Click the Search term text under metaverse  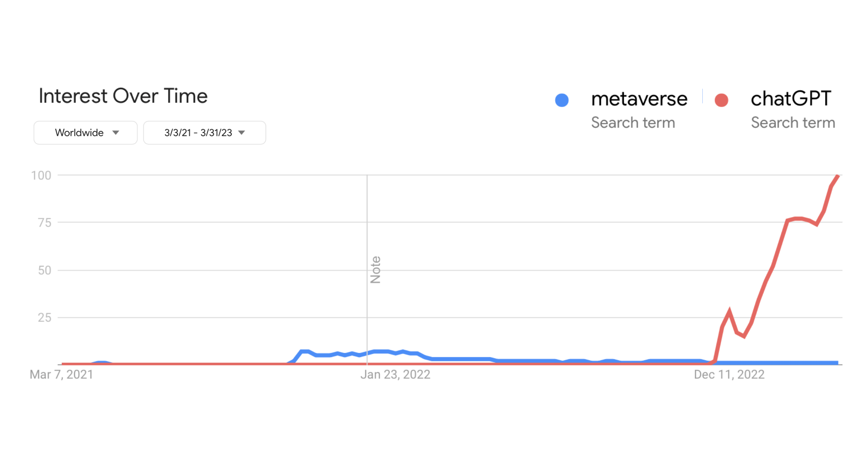point(633,123)
